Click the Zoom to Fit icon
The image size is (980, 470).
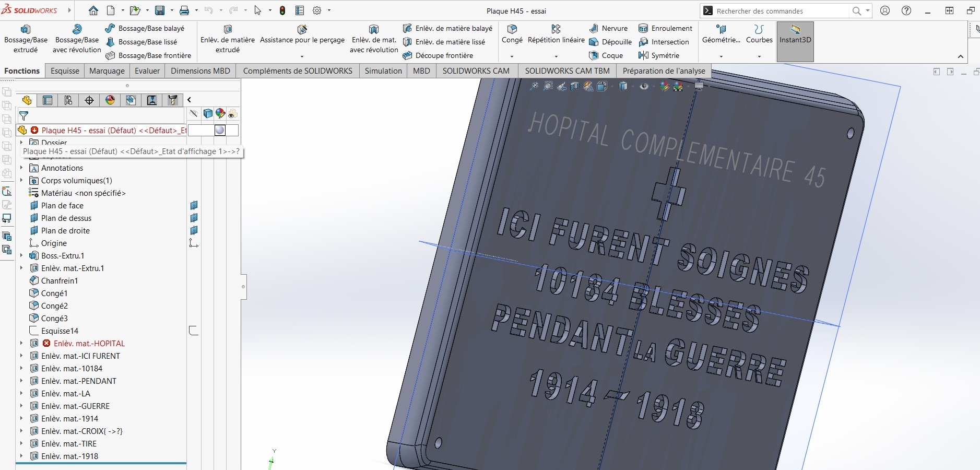pyautogui.click(x=534, y=87)
